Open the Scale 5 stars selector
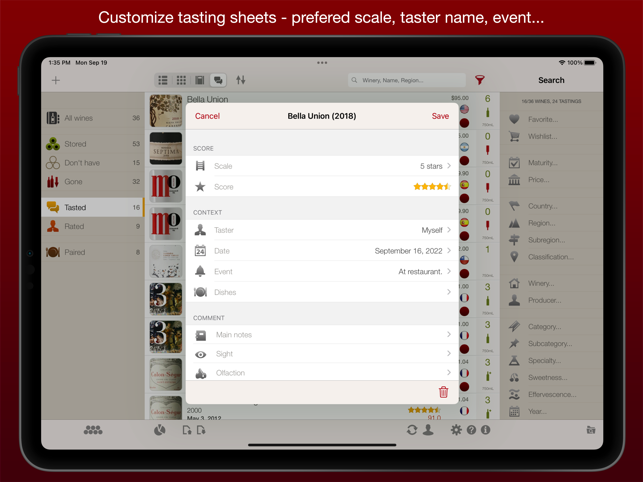 (x=322, y=166)
